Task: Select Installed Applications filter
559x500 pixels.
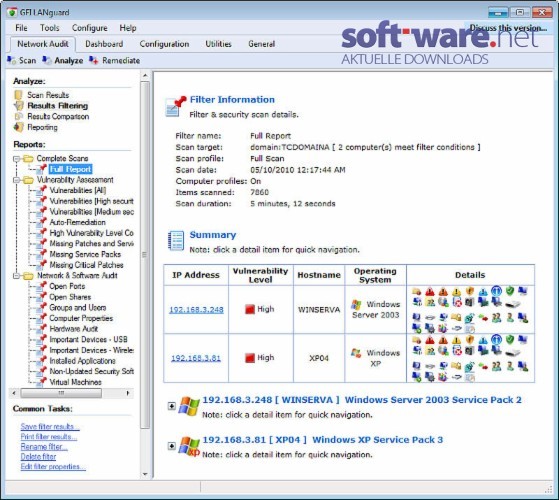Action: click(82, 361)
